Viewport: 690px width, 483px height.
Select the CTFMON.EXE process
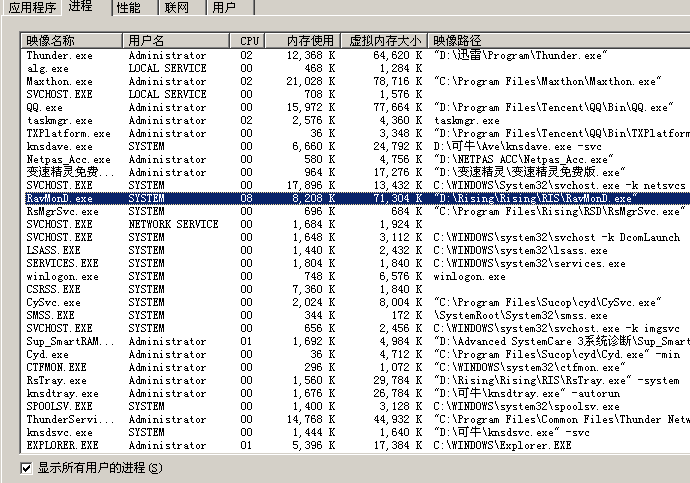(x=356, y=367)
